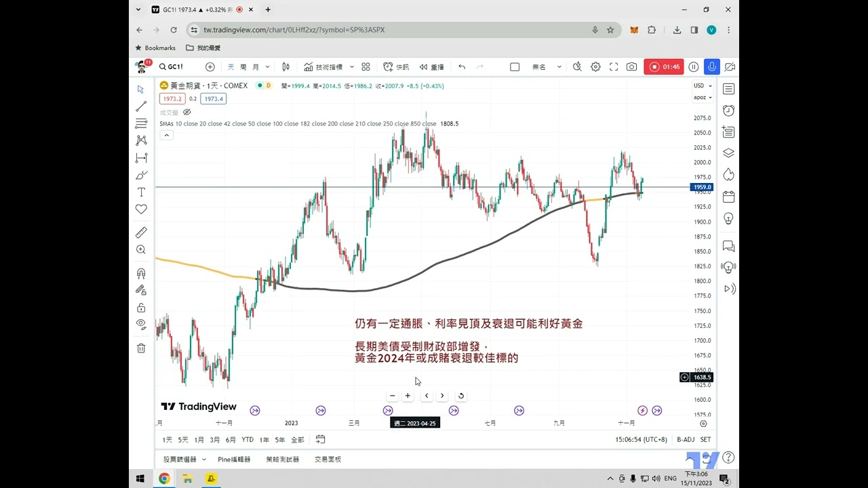The width and height of the screenshot is (868, 488).
Task: Toggle the layout select square checkbox
Action: pyautogui.click(x=515, y=67)
